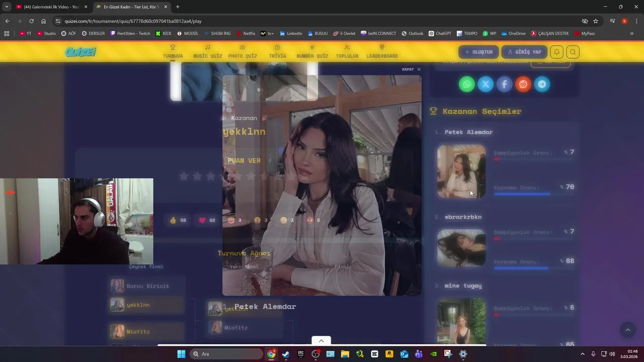The height and width of the screenshot is (362, 644).
Task: Open a new browser tab
Action: point(178,7)
